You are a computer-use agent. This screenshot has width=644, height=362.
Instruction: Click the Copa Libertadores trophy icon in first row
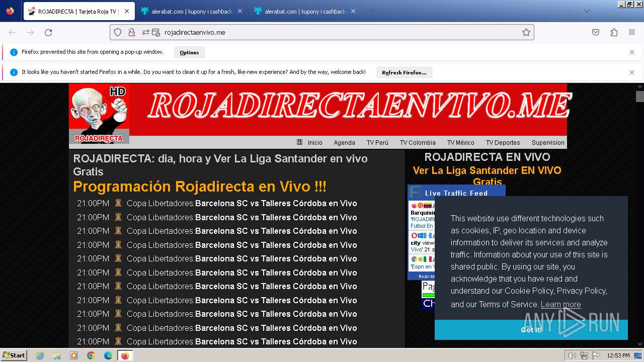pos(118,203)
